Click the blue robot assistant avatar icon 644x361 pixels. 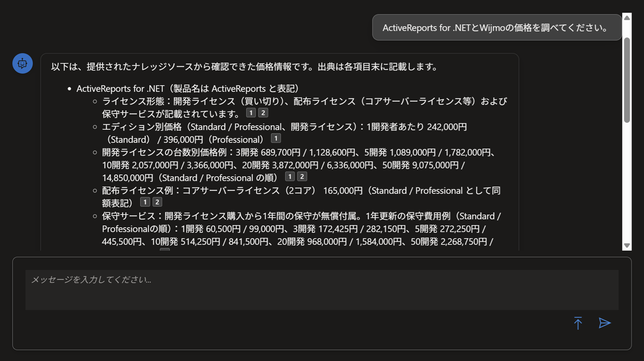click(22, 63)
